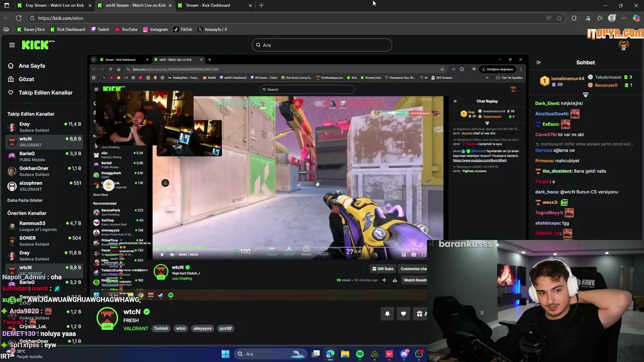Open Twitch bookmark

pyautogui.click(x=100, y=29)
